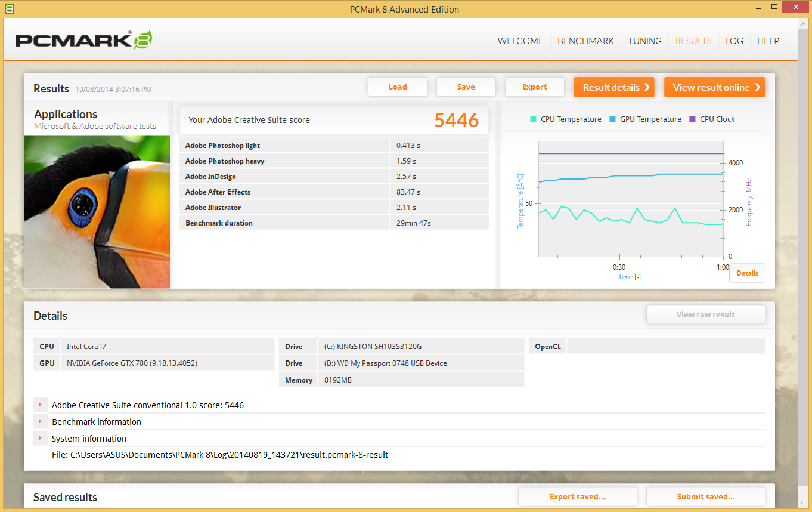Expand System information section
Viewport: 812px width, 512px height.
[40, 439]
